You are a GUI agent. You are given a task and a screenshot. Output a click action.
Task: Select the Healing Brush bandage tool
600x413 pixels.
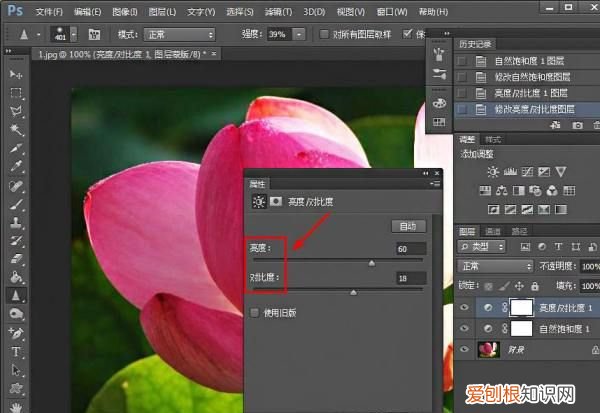click(x=16, y=186)
